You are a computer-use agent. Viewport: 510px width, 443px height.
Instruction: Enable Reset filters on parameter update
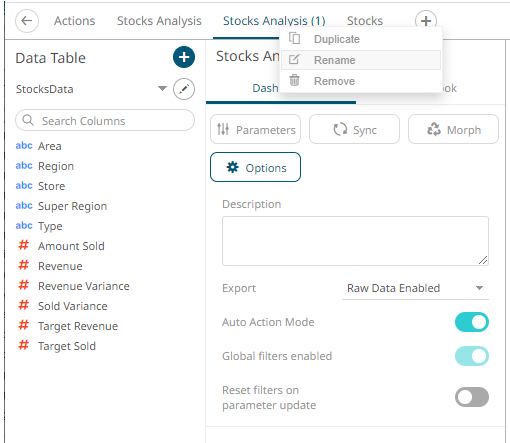tap(472, 397)
